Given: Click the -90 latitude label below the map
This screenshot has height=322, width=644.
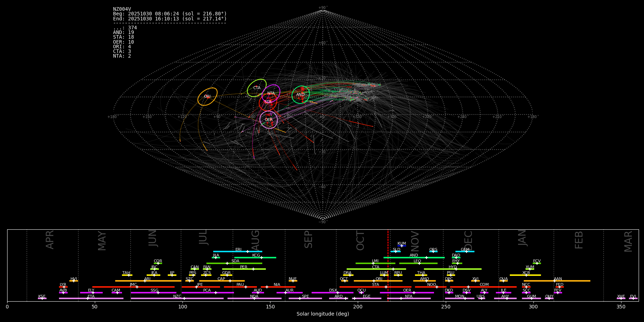Looking at the screenshot, I should coord(322,222).
